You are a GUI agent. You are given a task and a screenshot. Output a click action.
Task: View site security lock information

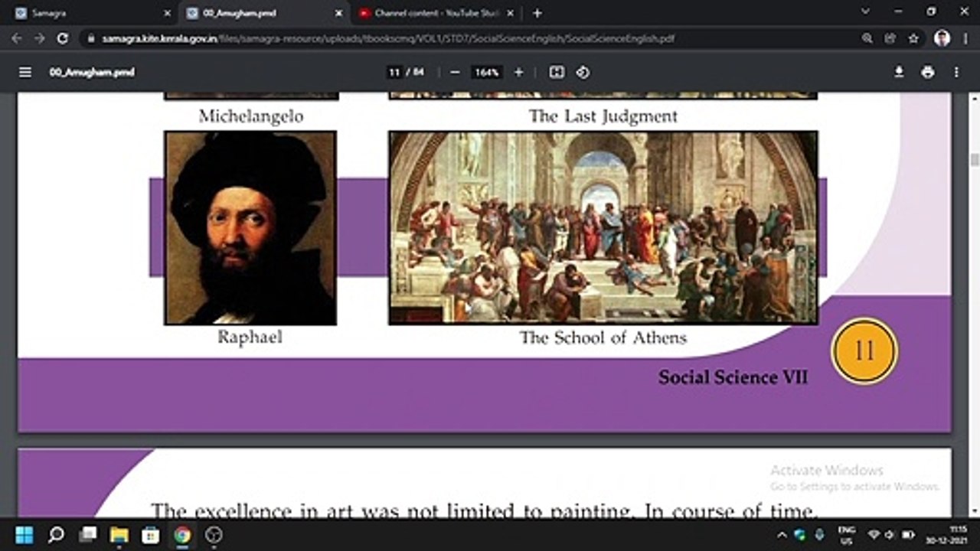(91, 38)
